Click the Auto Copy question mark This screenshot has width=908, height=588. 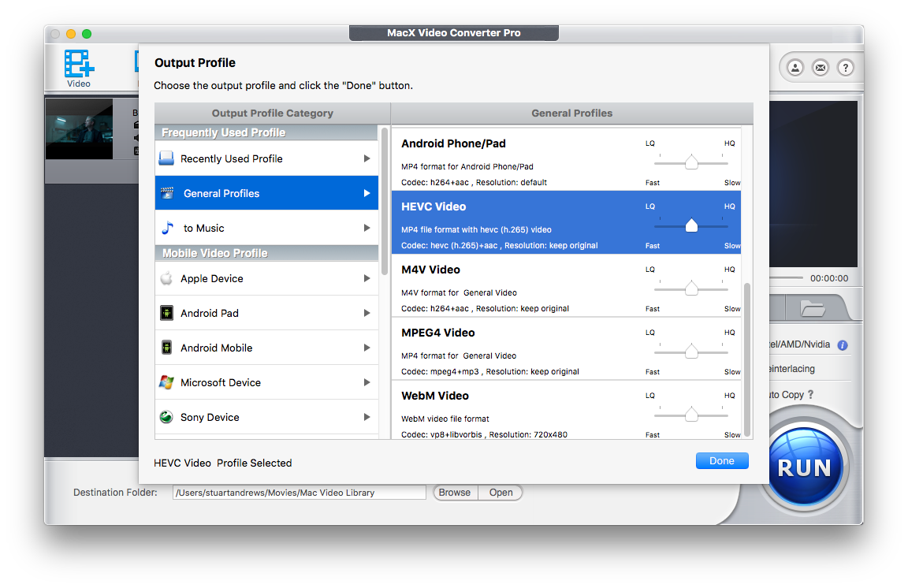point(810,395)
